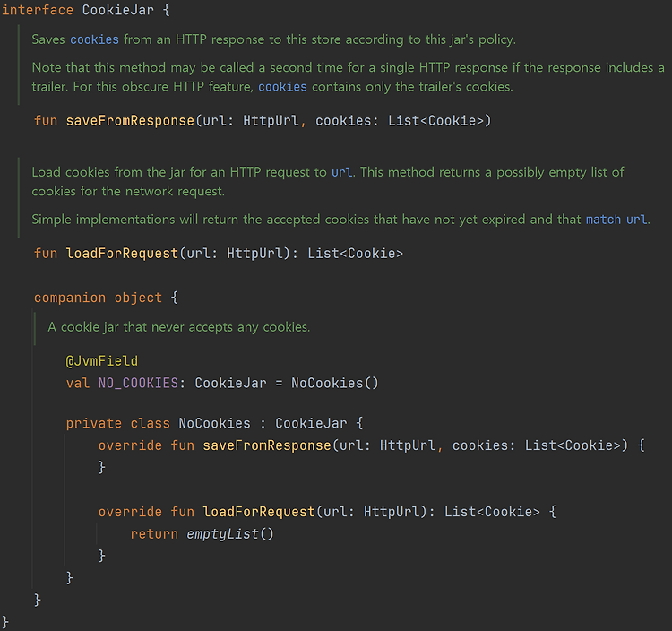Click 'CookieJar' in the interface declaration
Viewport: 672px width, 631px height.
tap(118, 10)
